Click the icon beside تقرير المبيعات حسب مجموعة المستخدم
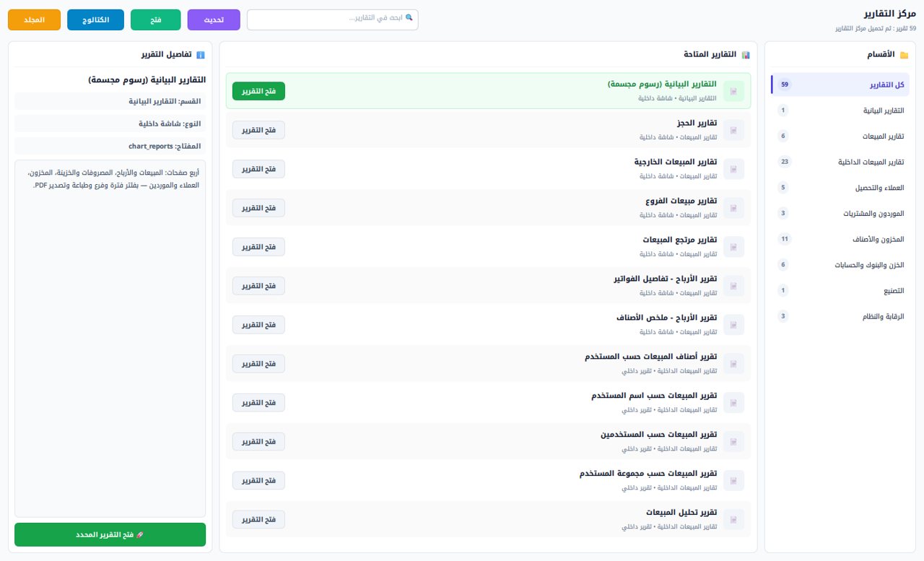Image resolution: width=924 pixels, height=561 pixels. [733, 481]
